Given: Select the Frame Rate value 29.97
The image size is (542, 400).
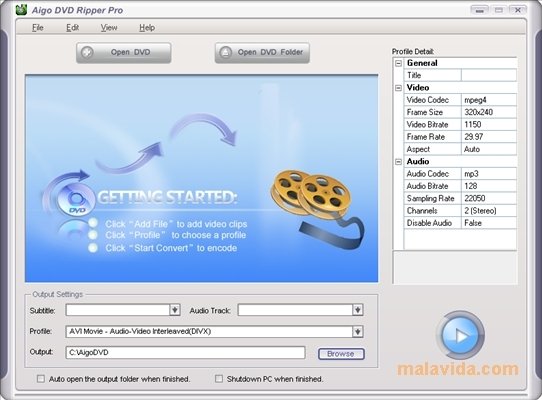Looking at the screenshot, I should 489,137.
